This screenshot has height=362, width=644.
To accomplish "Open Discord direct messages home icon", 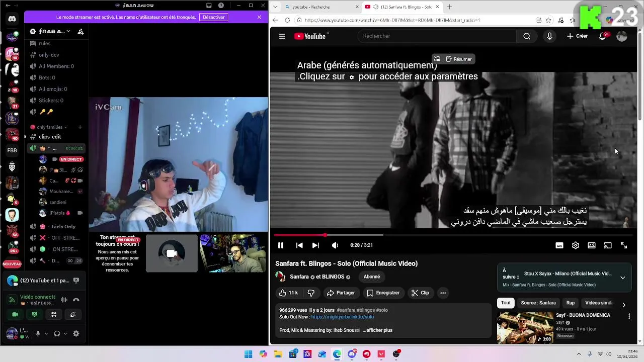I will [12, 19].
